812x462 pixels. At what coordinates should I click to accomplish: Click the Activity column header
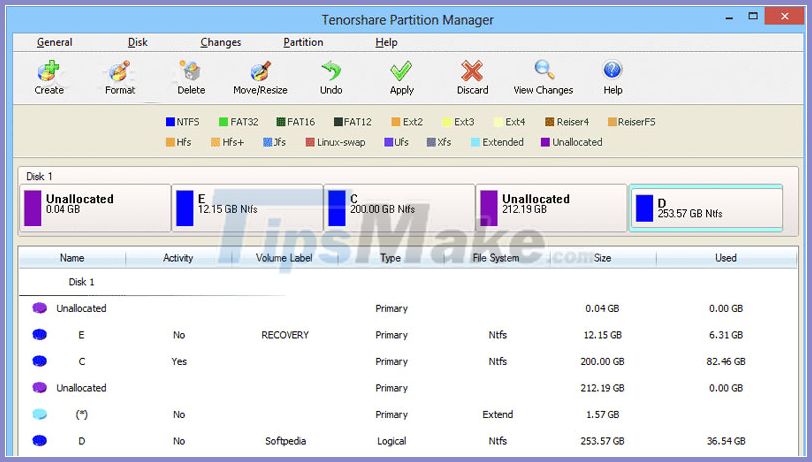point(178,258)
